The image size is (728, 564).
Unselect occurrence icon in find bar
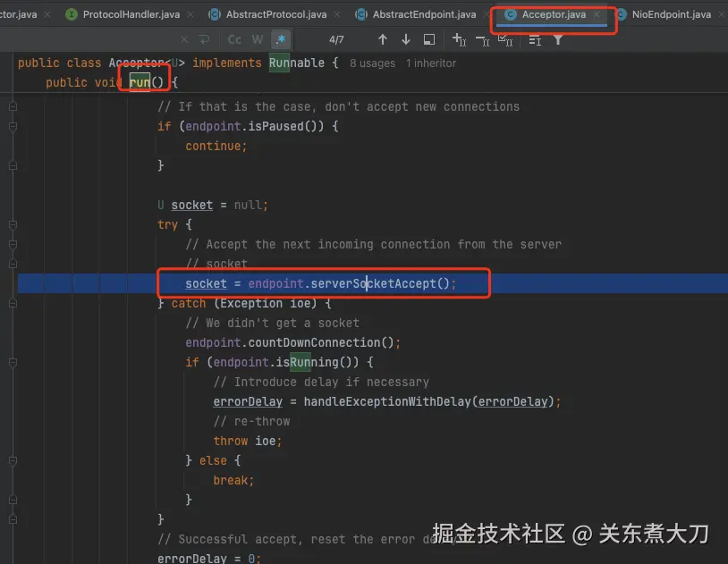483,41
